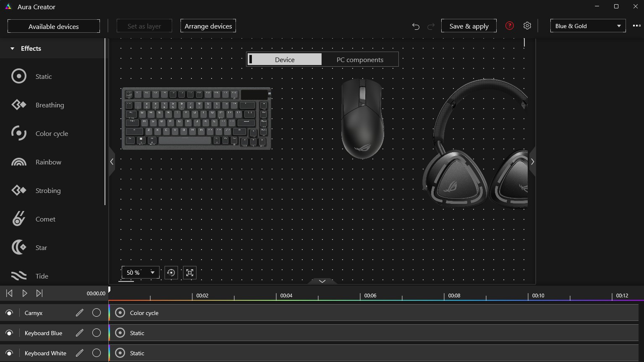This screenshot has height=362, width=644.
Task: Toggle visibility of Carnyx layer
Action: 9,313
